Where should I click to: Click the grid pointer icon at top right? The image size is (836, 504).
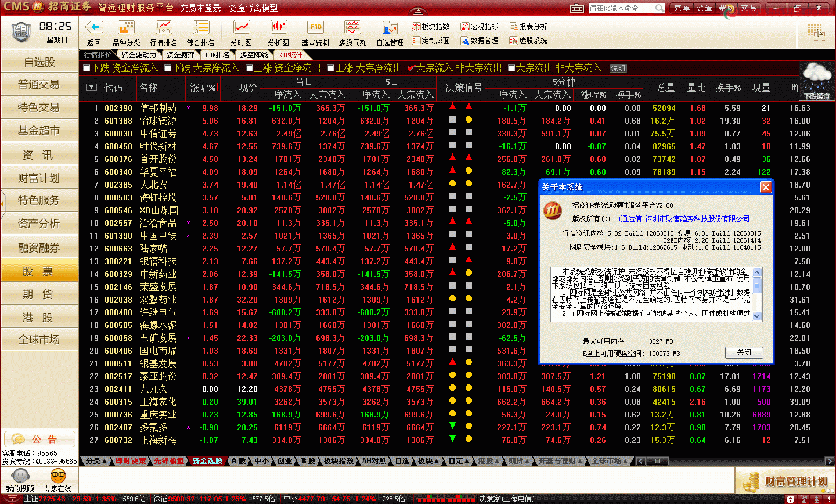coord(816,31)
